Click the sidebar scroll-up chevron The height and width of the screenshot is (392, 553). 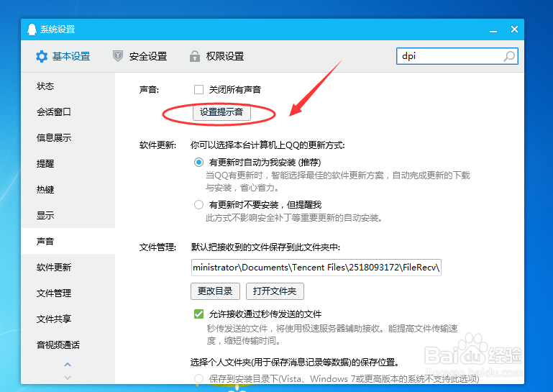68,364
